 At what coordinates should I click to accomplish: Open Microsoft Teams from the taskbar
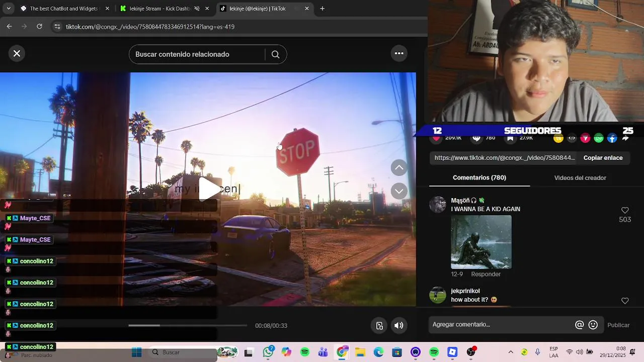tap(323, 352)
